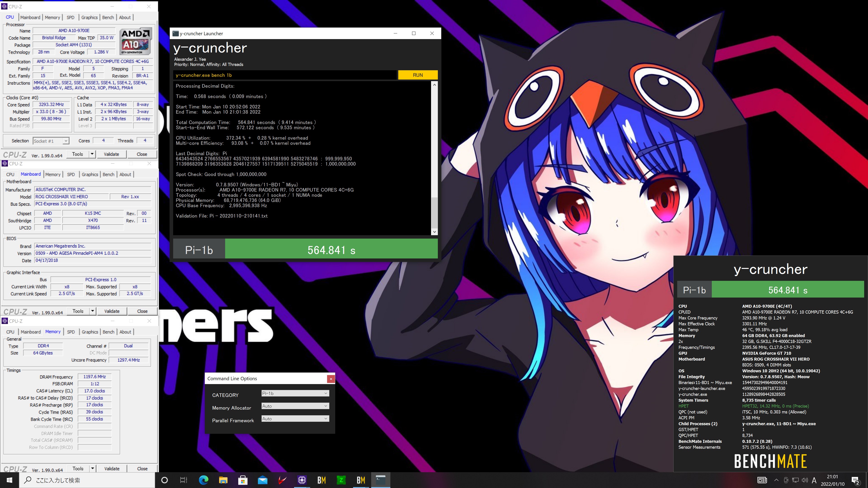Viewport: 868px width, 488px height.
Task: Click the taskbar clock showing 21:01
Action: (x=832, y=480)
